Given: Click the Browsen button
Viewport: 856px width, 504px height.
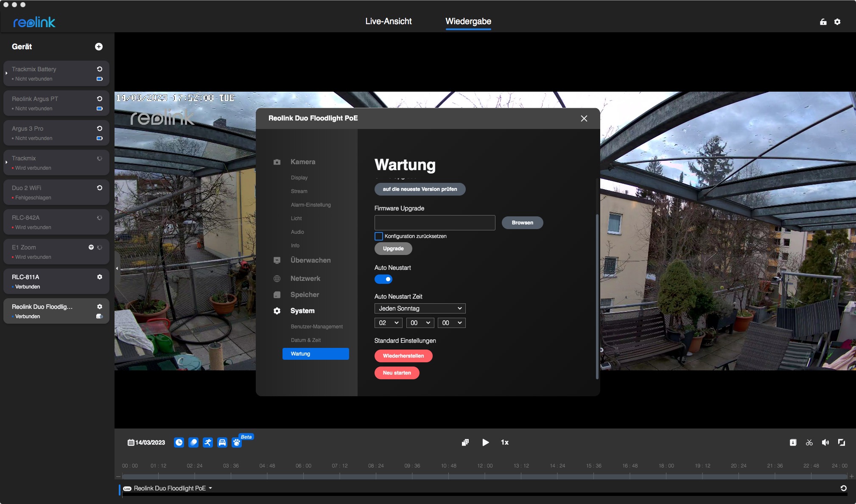Looking at the screenshot, I should pos(522,223).
